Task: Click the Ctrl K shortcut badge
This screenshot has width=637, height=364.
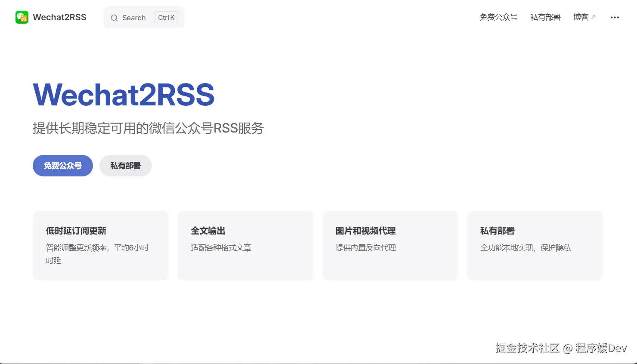Action: click(x=166, y=18)
